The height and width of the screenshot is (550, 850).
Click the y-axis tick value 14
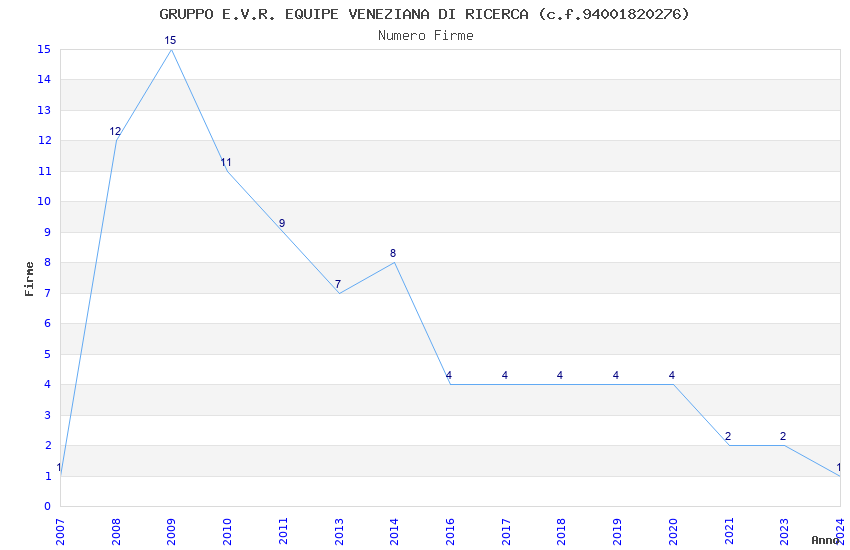(44, 80)
